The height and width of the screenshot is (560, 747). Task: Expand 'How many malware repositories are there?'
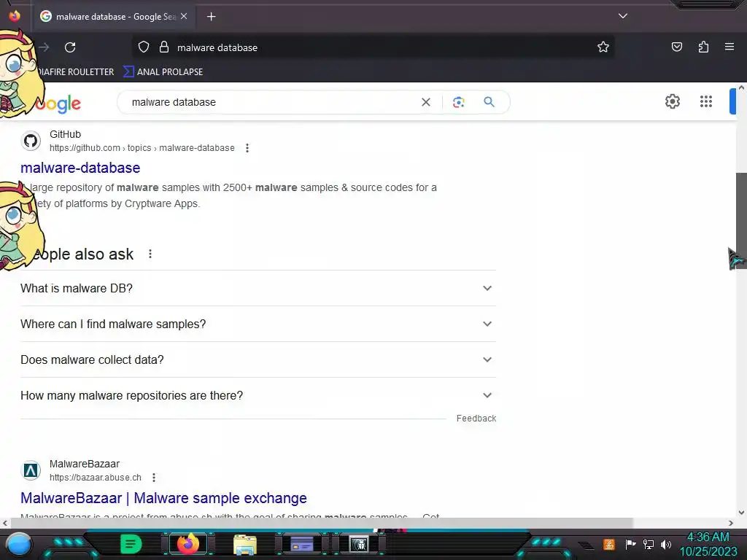258,396
